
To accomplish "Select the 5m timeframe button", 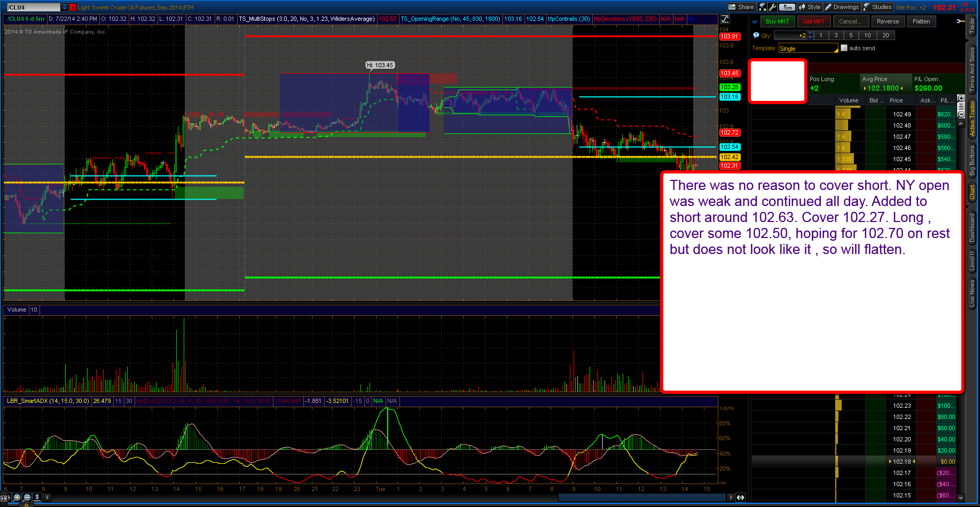I will click(x=787, y=7).
